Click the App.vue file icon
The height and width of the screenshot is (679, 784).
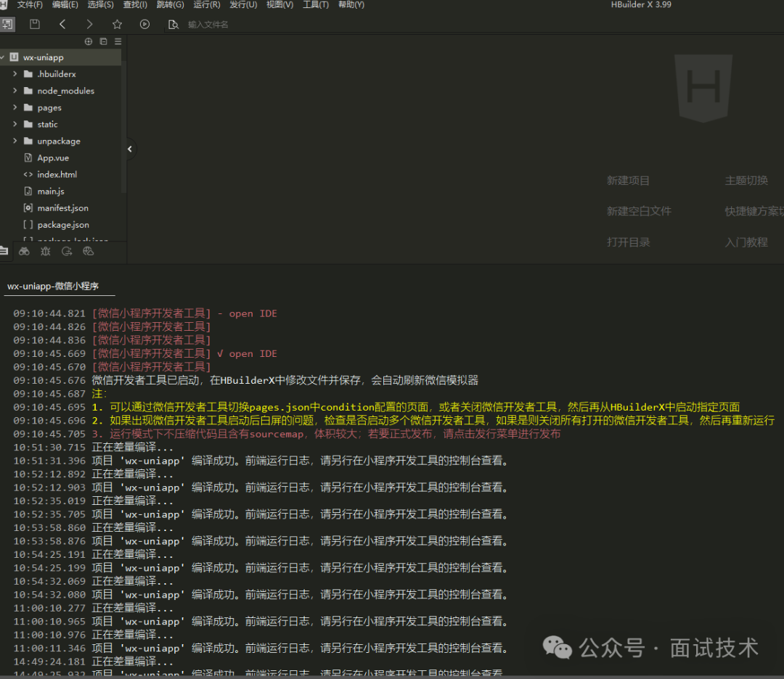28,158
